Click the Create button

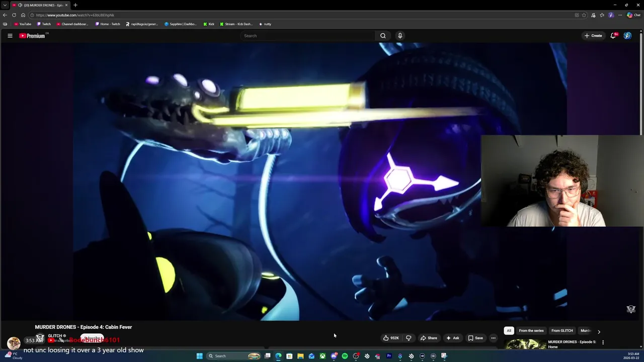click(593, 36)
